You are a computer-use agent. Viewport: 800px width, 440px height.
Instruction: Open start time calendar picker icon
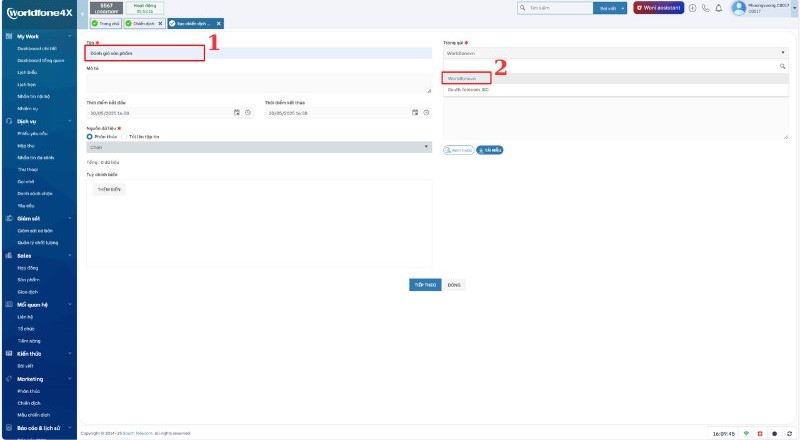pyautogui.click(x=237, y=112)
